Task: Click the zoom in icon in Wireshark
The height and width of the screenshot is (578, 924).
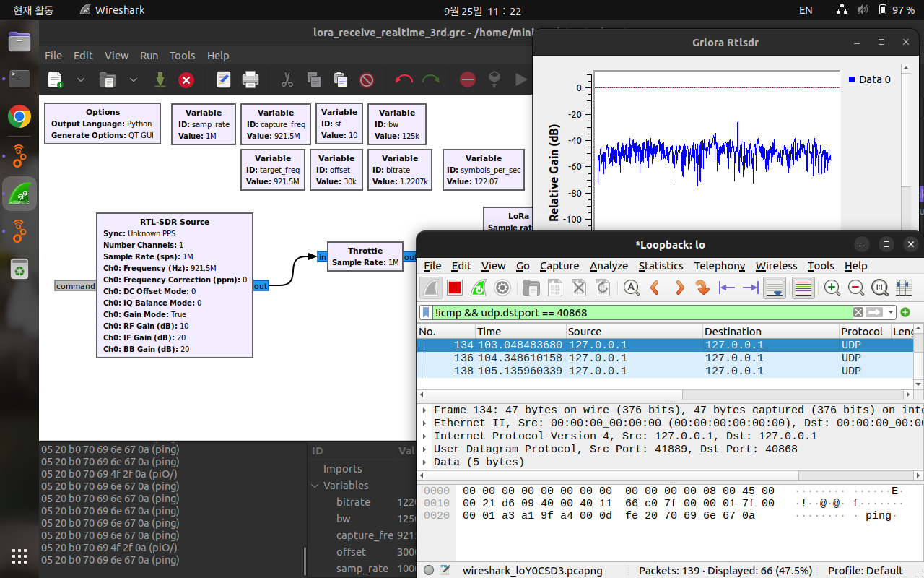Action: tap(832, 288)
